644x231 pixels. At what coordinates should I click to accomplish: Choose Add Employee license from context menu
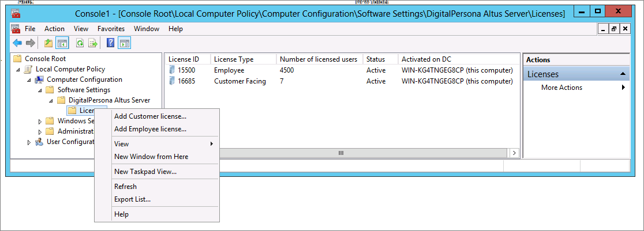tap(150, 129)
